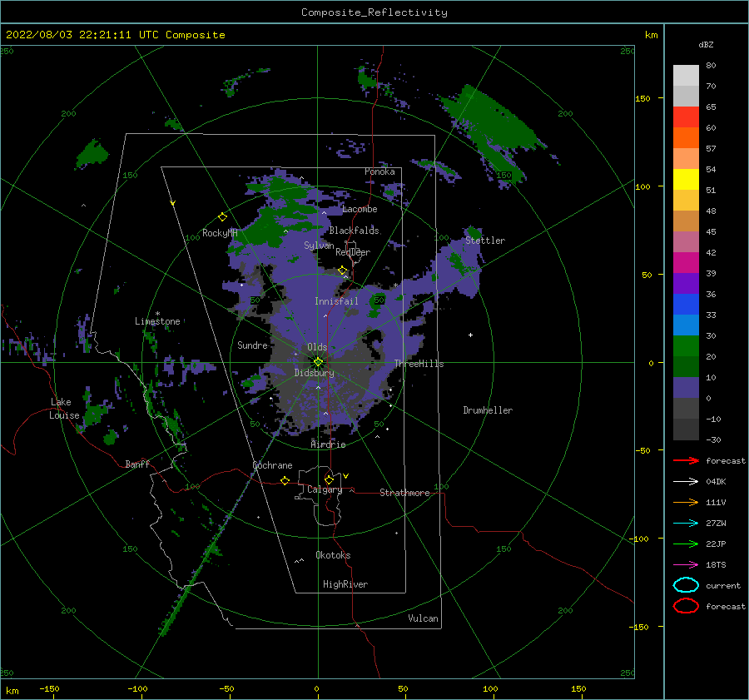Click the green 22JP arrow legend icon
Viewport: 749px width, 700px height.
(x=686, y=544)
